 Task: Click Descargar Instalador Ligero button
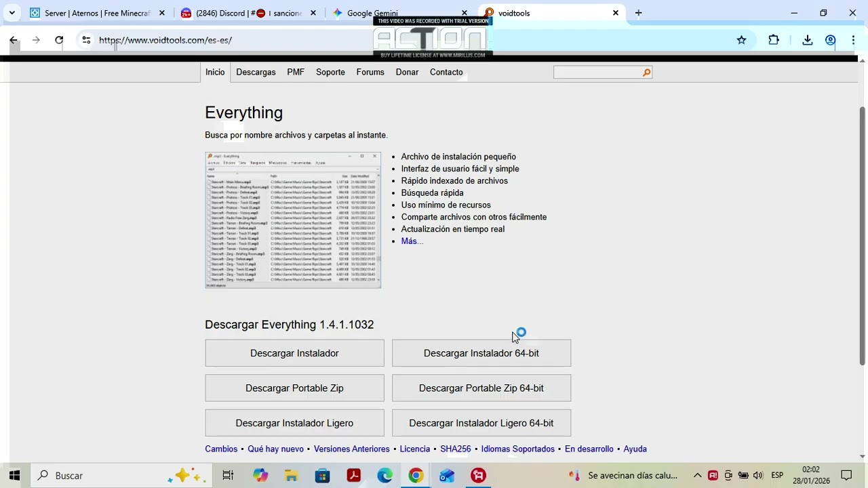294,423
